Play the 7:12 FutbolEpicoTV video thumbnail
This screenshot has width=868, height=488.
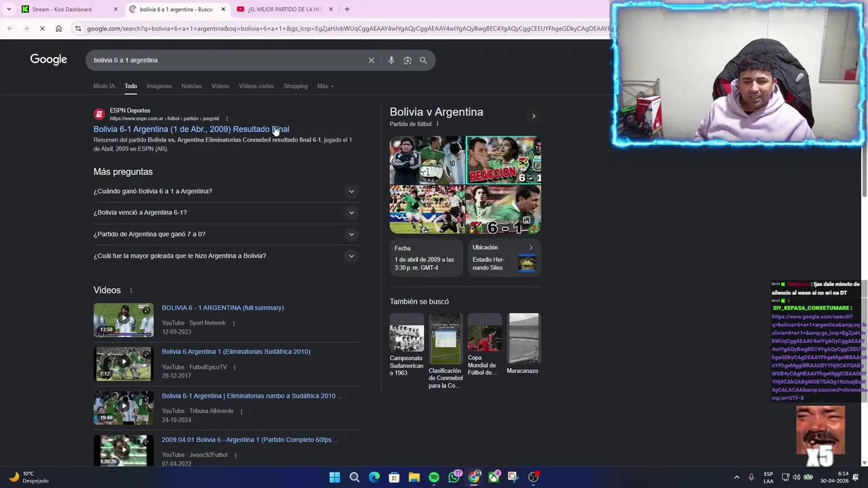123,364
